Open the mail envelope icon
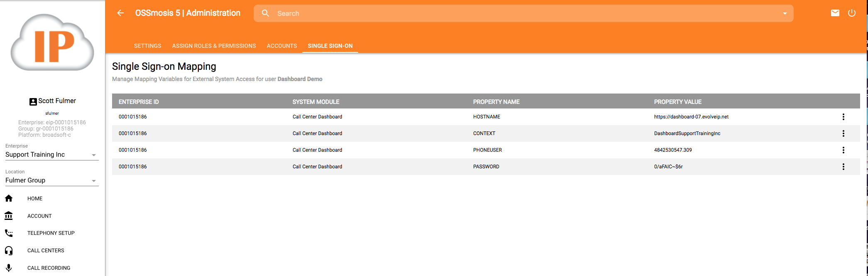This screenshot has width=868, height=276. coord(835,13)
